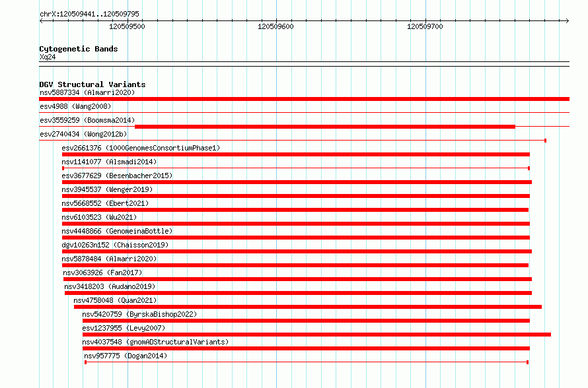Click the right arrow end of the ruler
The image size is (588, 388).
(568, 21)
